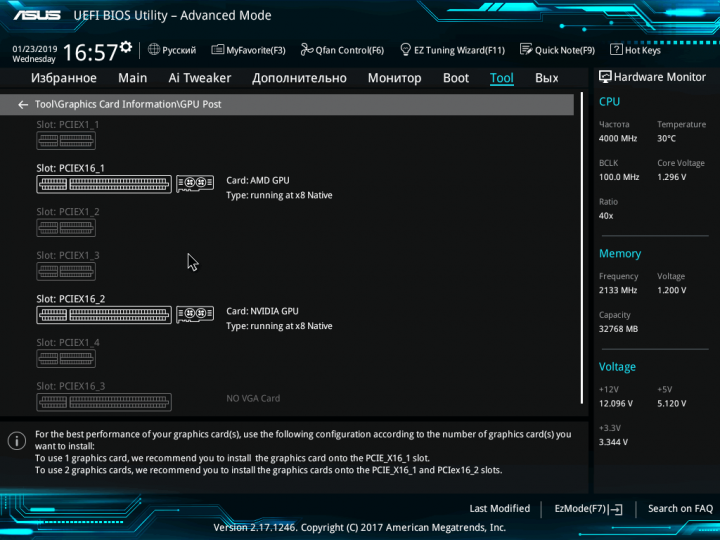Click the 16:57 clock display
720x540 pixels.
click(90, 52)
